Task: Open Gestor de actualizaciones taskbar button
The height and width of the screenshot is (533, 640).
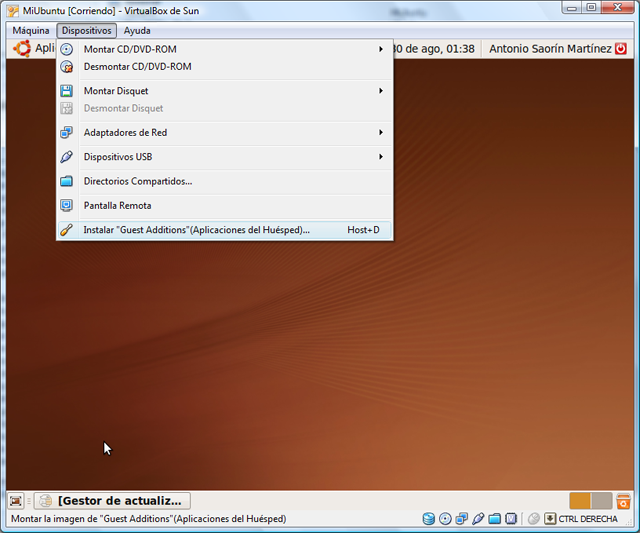Action: (x=112, y=501)
